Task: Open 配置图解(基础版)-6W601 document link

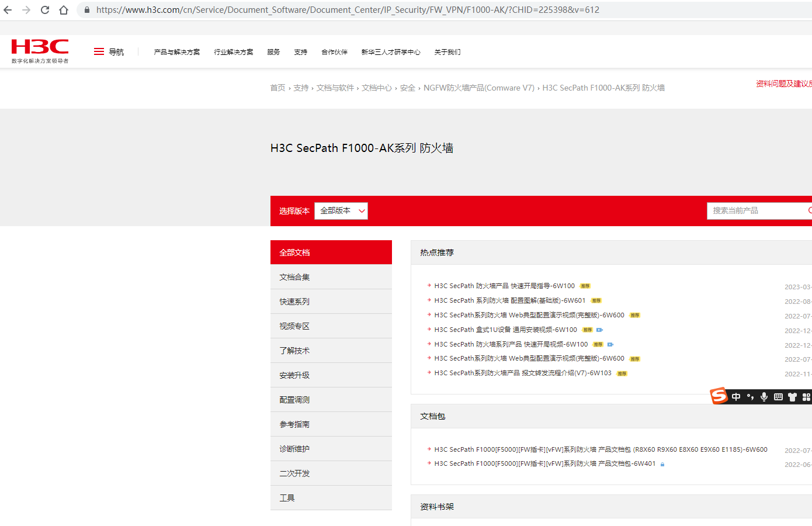Action: (510, 300)
